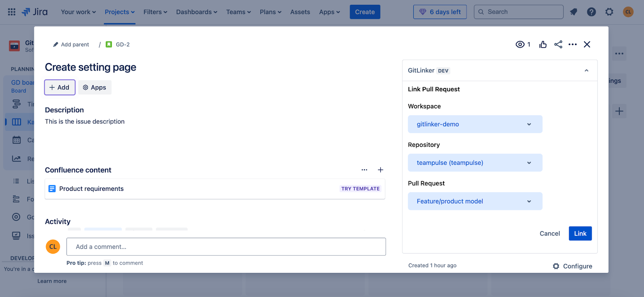The image size is (644, 297).
Task: Click Cancel in GitLinker panel
Action: 549,234
